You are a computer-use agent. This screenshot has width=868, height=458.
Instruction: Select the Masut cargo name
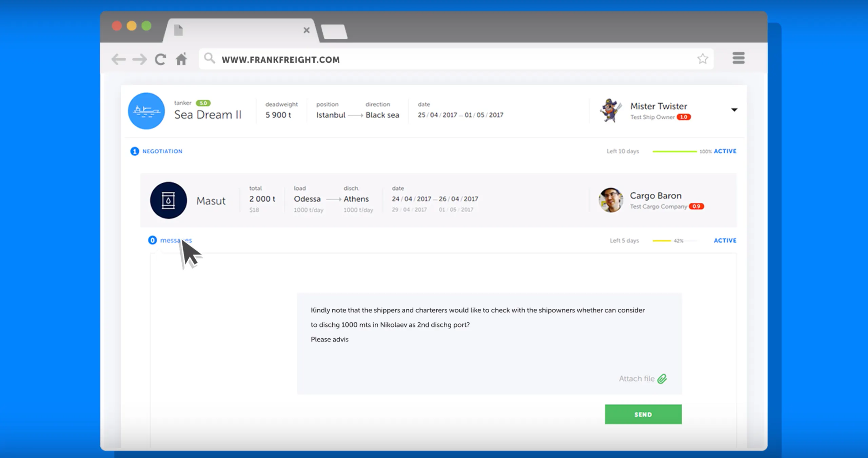point(211,201)
